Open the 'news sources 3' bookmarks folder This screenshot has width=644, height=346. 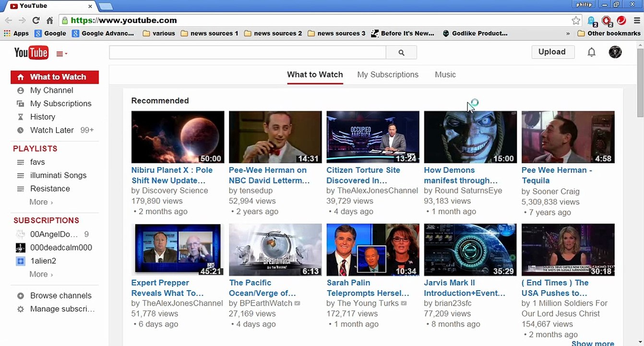click(x=336, y=33)
